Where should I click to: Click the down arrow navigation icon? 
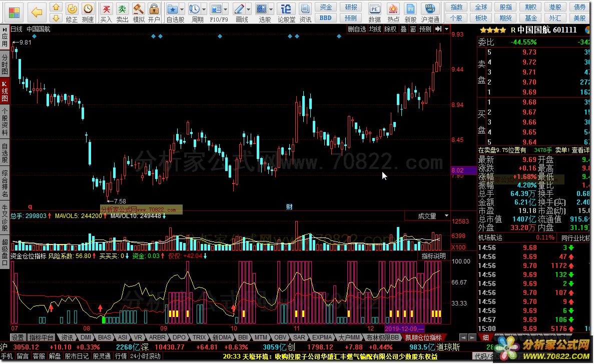(x=56, y=18)
